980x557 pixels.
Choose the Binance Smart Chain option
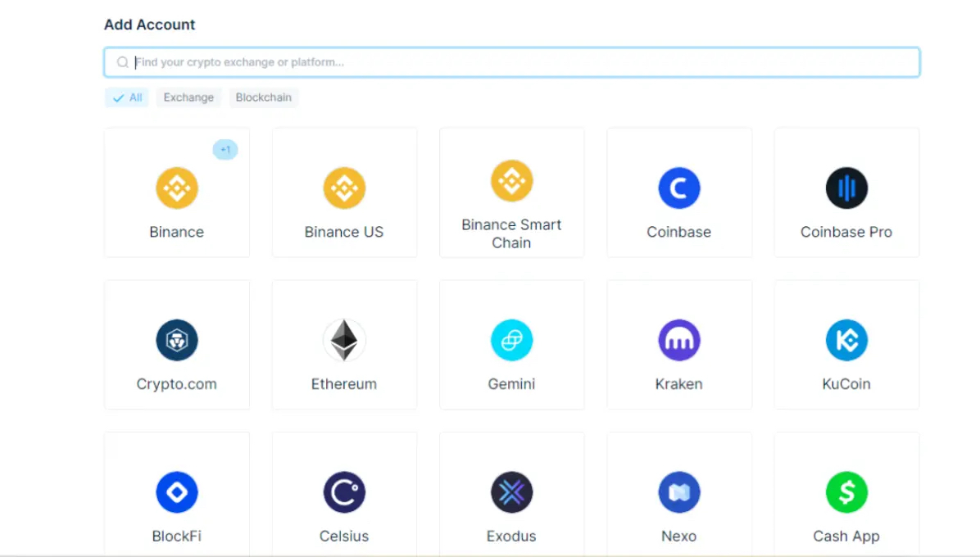[511, 192]
